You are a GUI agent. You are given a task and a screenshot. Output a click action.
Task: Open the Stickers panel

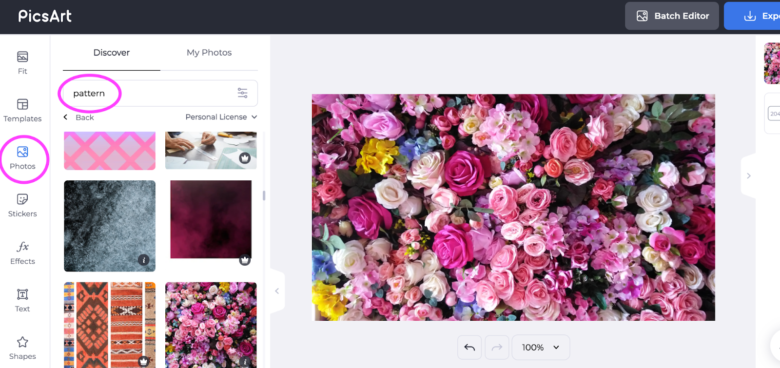tap(22, 205)
